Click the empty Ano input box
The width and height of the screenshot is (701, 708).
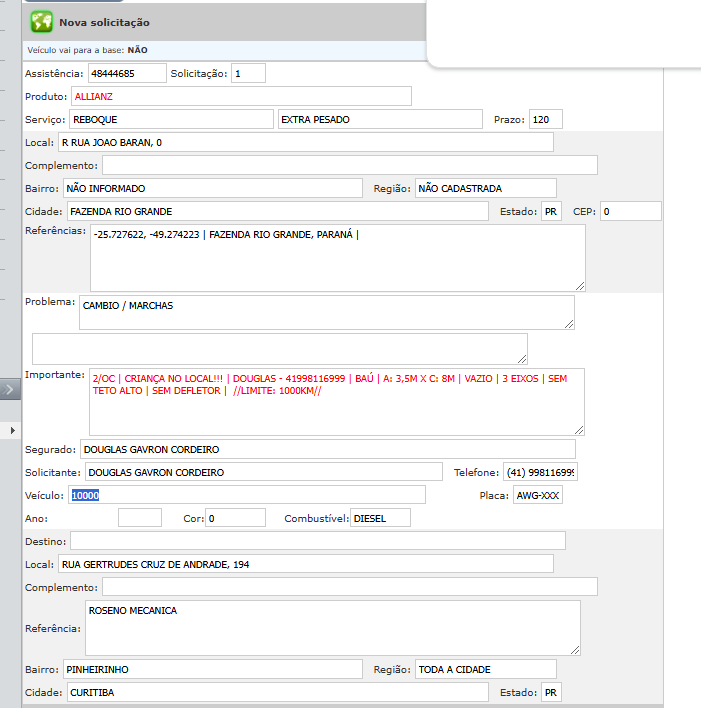[x=139, y=518]
